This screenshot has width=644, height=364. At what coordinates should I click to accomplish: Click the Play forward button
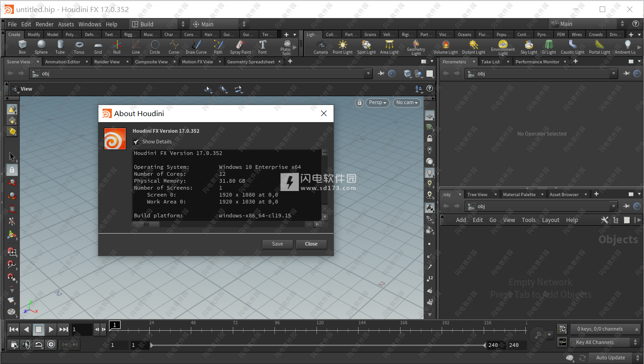pyautogui.click(x=51, y=329)
